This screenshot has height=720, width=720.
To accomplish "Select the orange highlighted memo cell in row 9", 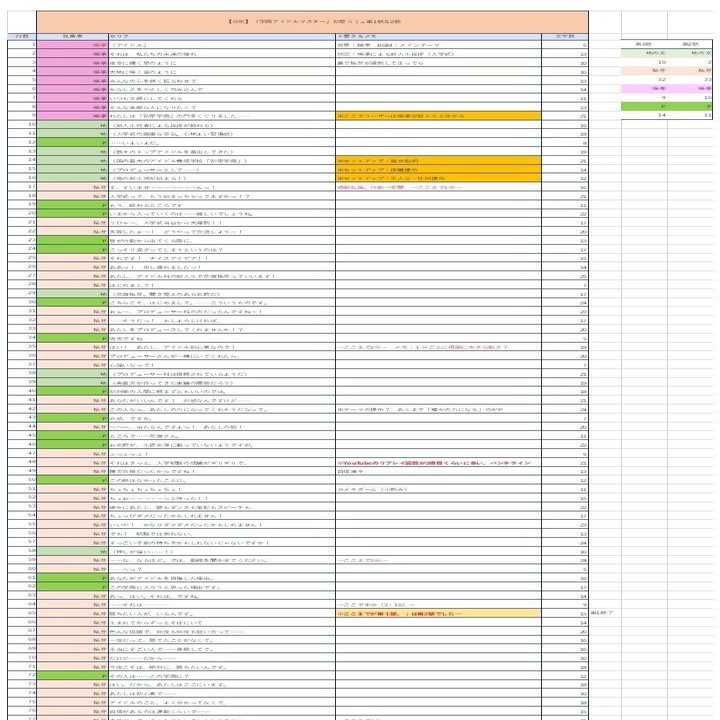I will (439, 116).
